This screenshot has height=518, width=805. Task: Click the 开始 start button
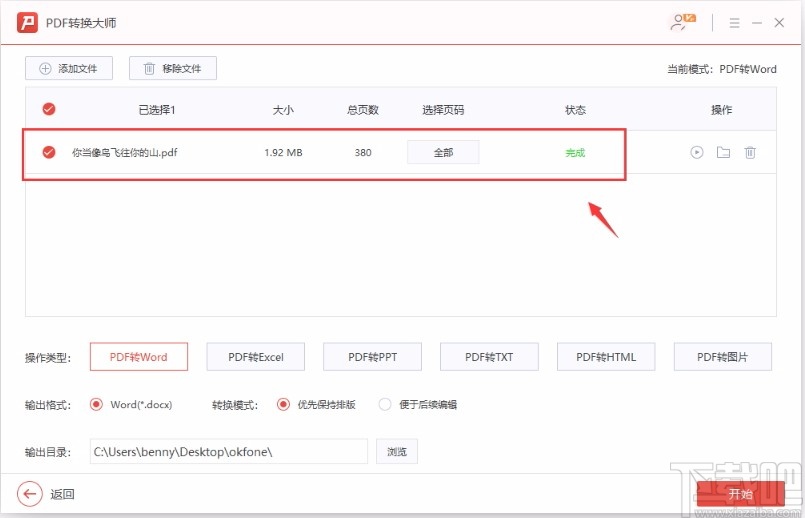click(x=740, y=493)
